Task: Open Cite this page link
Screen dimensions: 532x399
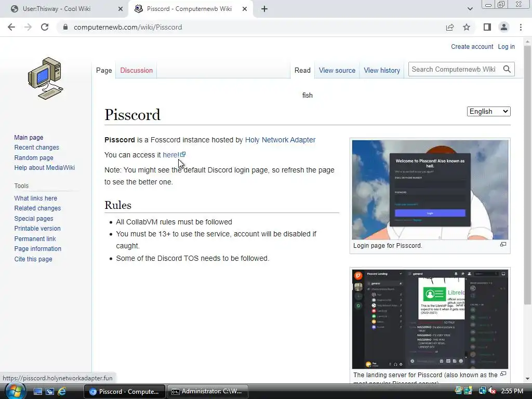Action: (33, 259)
